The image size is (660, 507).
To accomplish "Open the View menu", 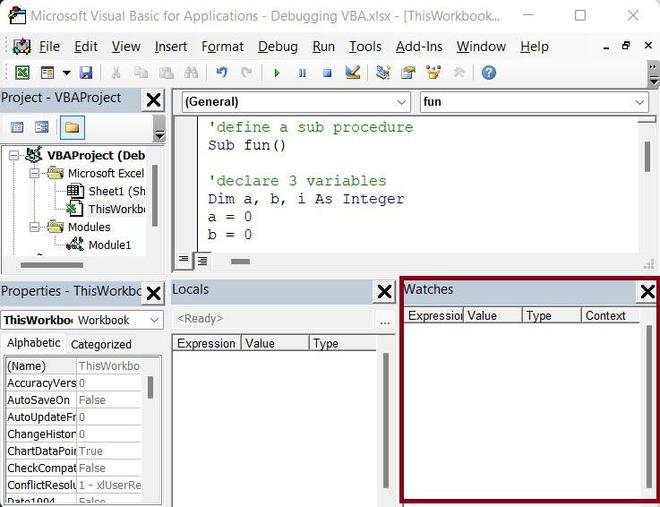I will point(126,46).
